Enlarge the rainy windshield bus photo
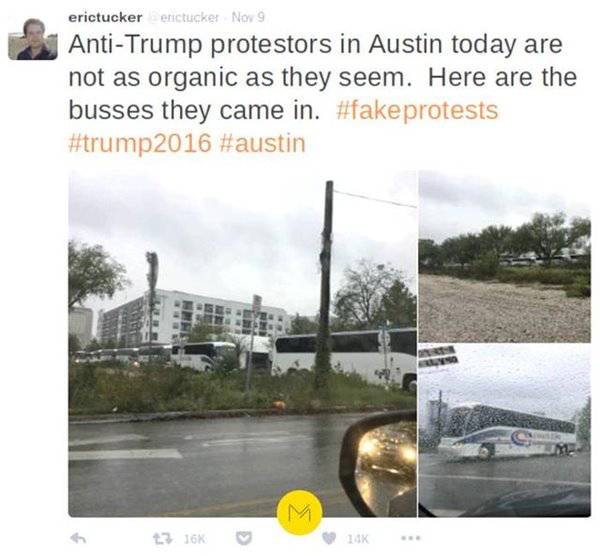Screen dimensions: 600x556 click(x=504, y=430)
